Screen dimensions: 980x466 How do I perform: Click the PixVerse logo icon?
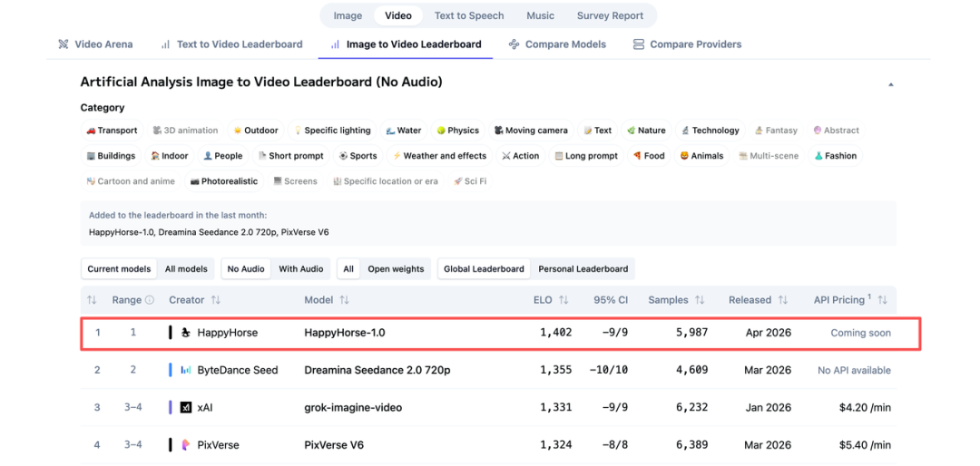(186, 445)
